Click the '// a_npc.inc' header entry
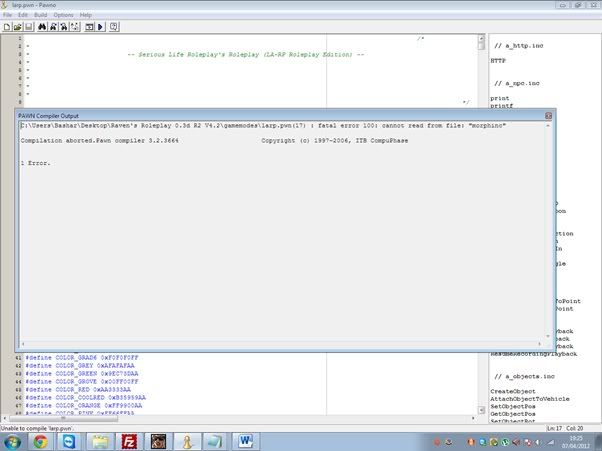The image size is (602, 451). [517, 83]
